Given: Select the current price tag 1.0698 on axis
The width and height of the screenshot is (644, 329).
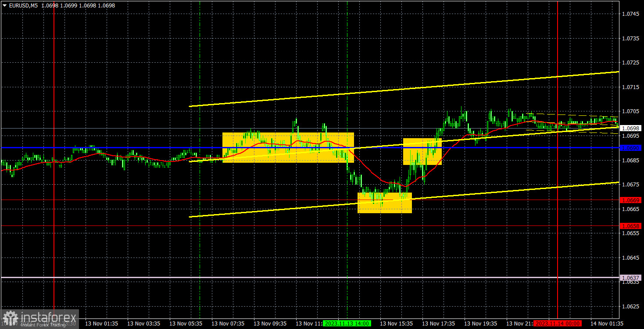Looking at the screenshot, I should 630,129.
